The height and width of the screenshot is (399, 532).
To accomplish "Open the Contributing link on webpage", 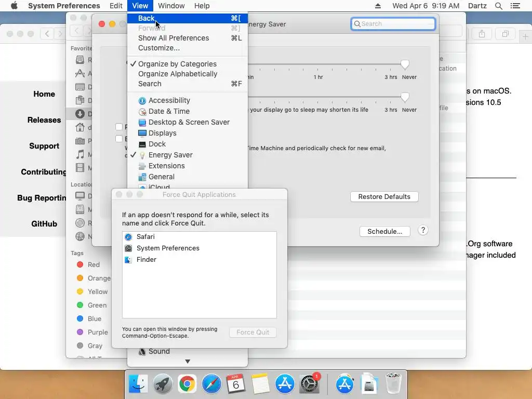I will coord(44,172).
